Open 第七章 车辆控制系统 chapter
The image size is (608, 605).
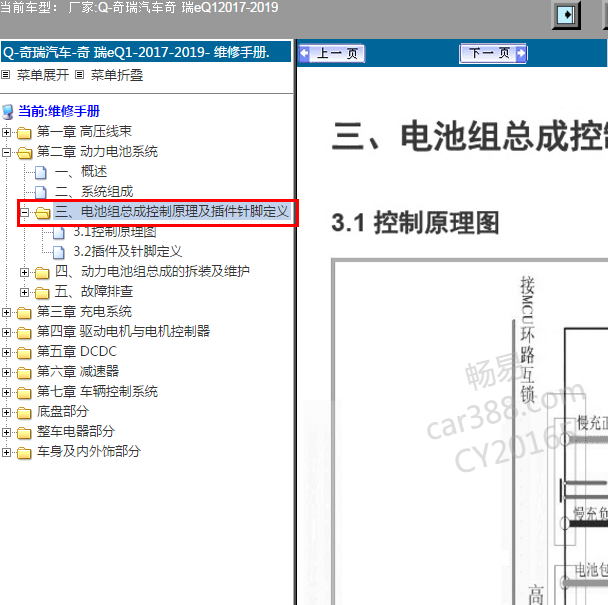[97, 391]
